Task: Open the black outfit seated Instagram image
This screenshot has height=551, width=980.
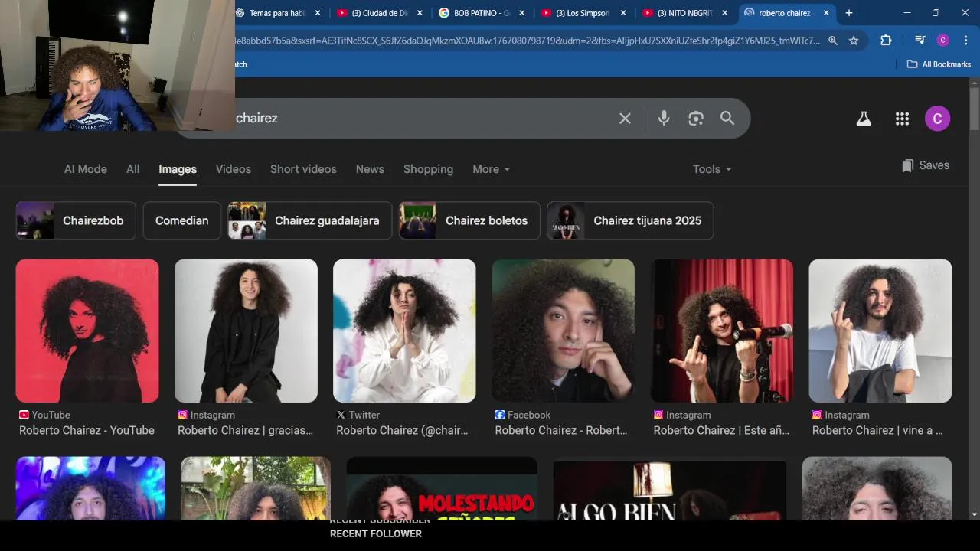Action: pyautogui.click(x=246, y=331)
